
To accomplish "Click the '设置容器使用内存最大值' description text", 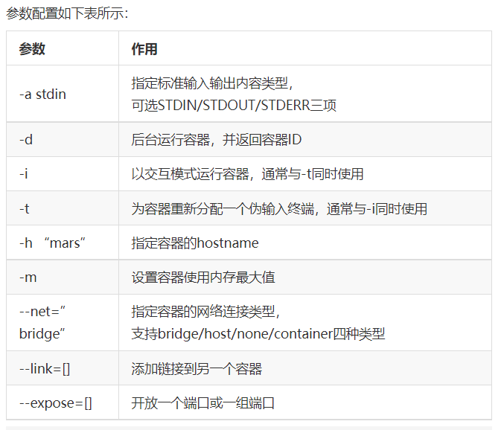I will (x=203, y=277).
